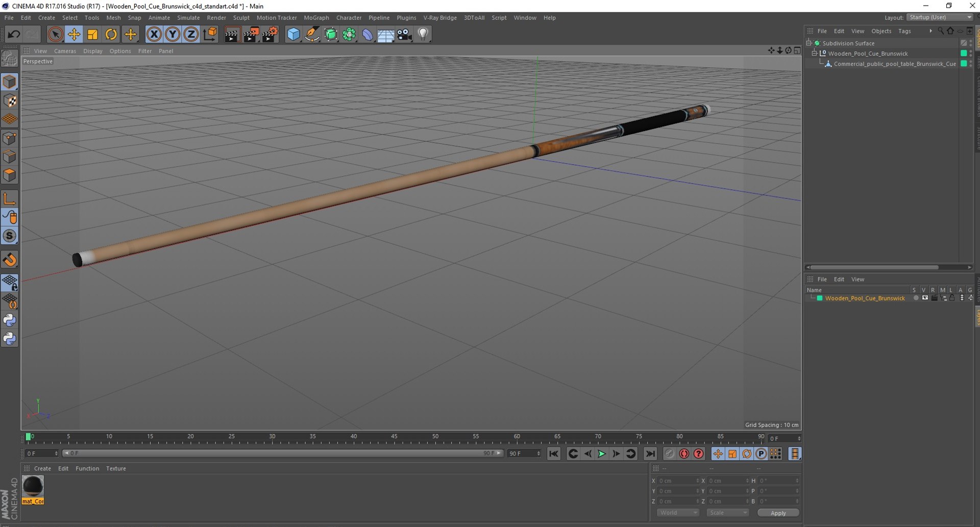Open the MoGraph menu
980x527 pixels.
[316, 18]
